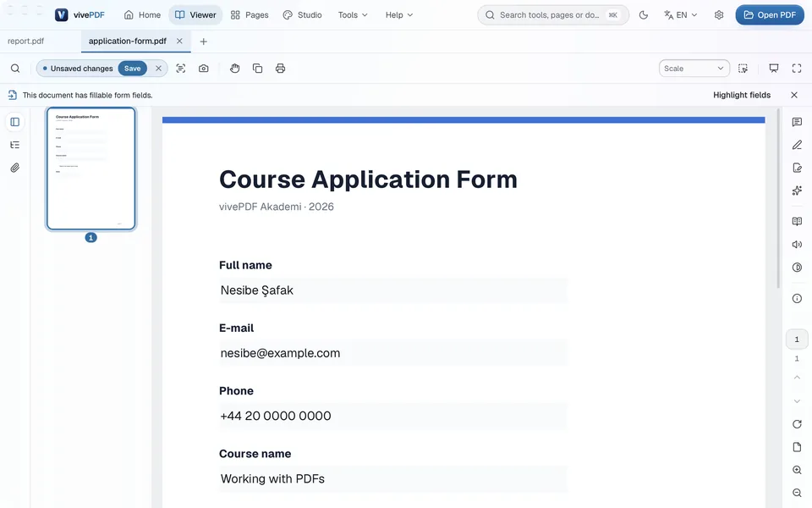
Task: Go to Home
Action: pos(142,15)
